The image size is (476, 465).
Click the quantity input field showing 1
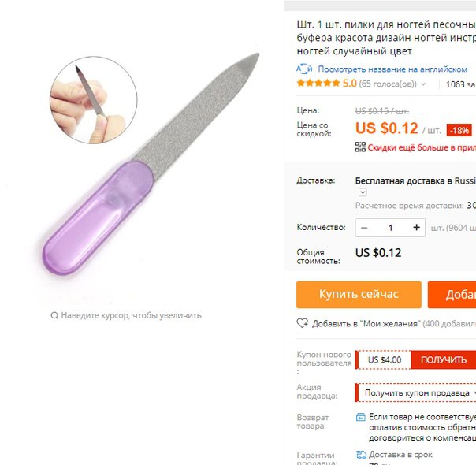click(x=390, y=228)
